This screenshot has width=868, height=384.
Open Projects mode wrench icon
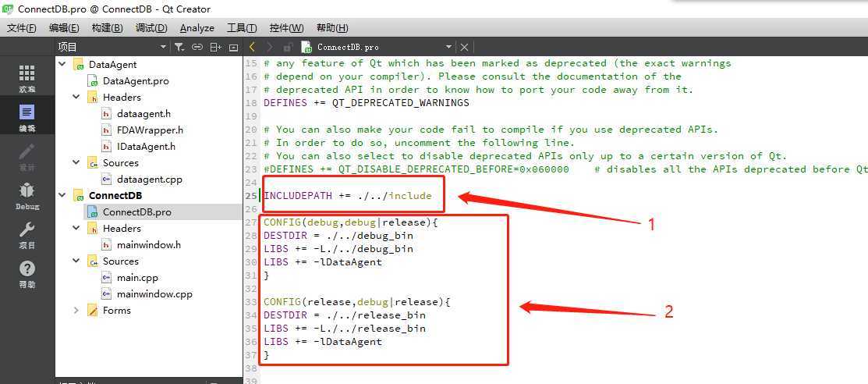[27, 235]
